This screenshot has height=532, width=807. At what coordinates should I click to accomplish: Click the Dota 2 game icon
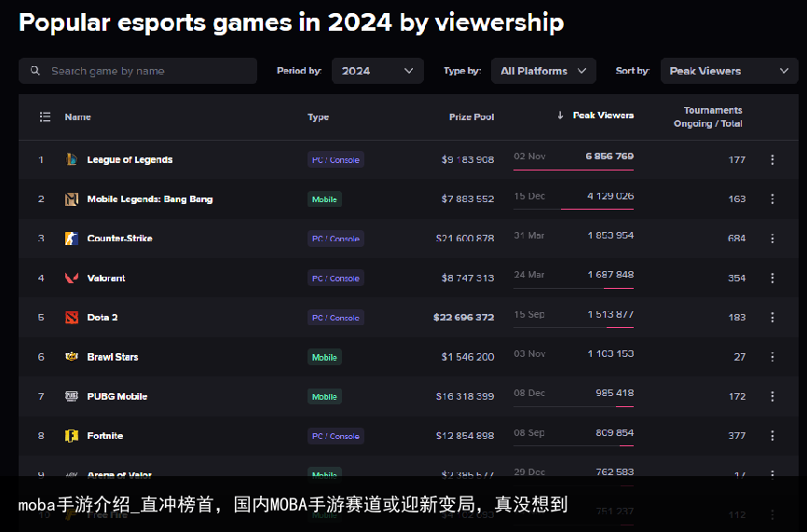pos(72,318)
